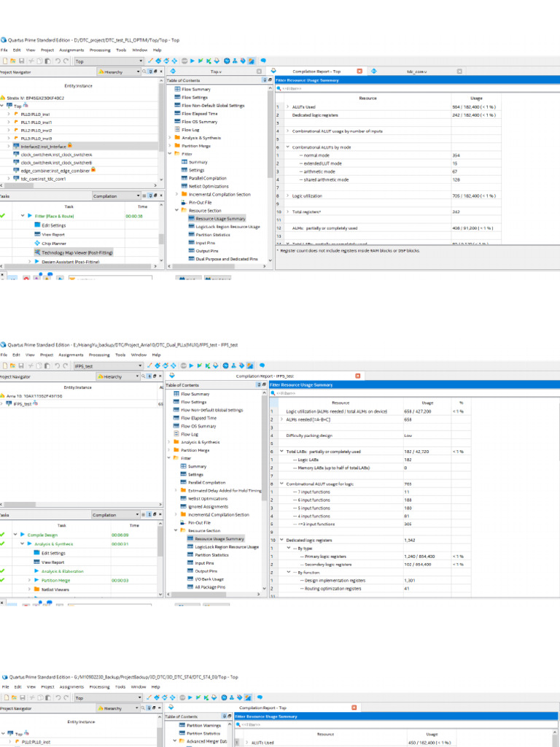
Task: Switch to the tdc_core.v editor tab
Action: (x=417, y=71)
